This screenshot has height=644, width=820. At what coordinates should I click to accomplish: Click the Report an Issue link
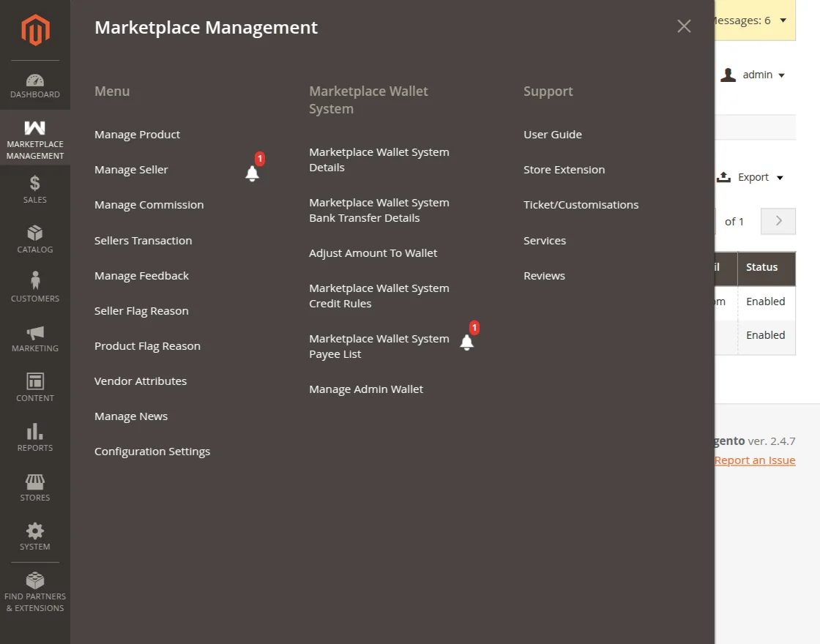[x=755, y=460]
